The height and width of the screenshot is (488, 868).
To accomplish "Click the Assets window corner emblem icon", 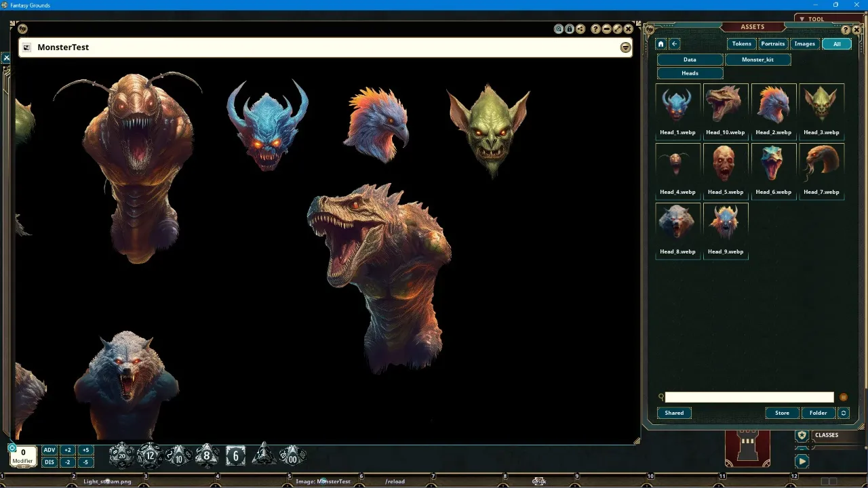I will point(650,29).
